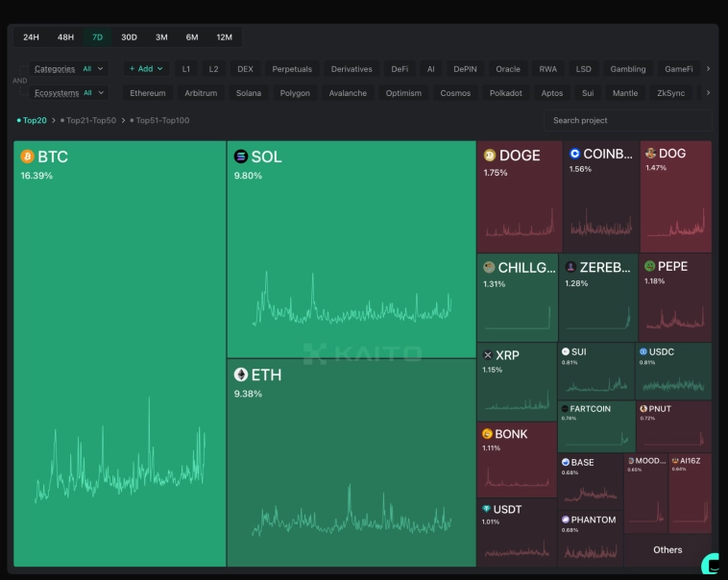The width and height of the screenshot is (728, 580).
Task: Click the BASE logo icon
Action: [x=566, y=462]
